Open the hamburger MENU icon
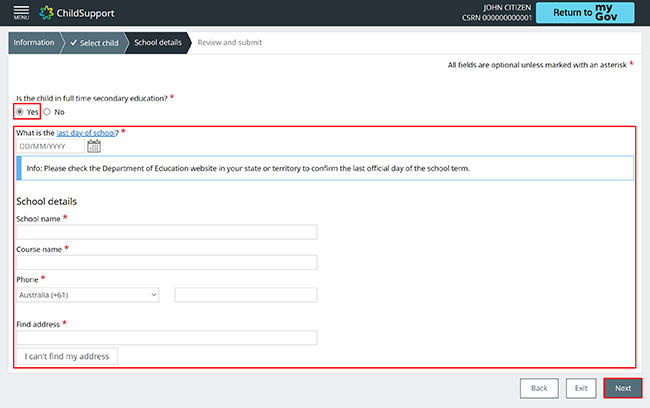The width and height of the screenshot is (650, 408). (21, 12)
